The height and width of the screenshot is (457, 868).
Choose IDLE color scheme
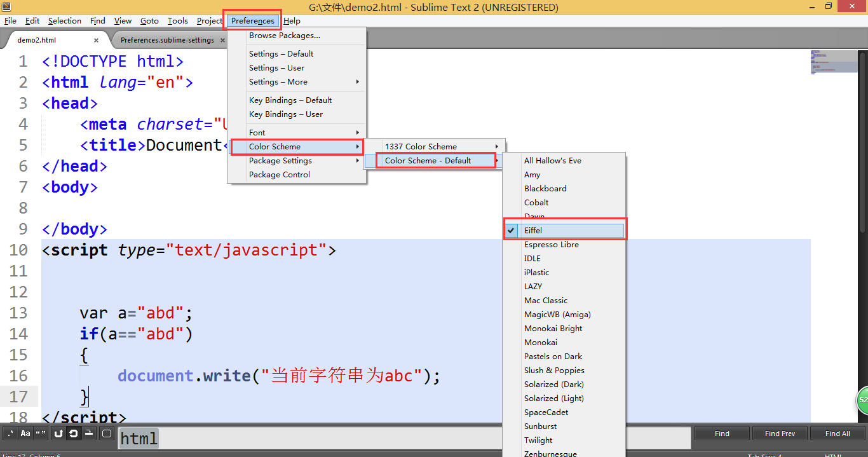[x=564, y=259]
